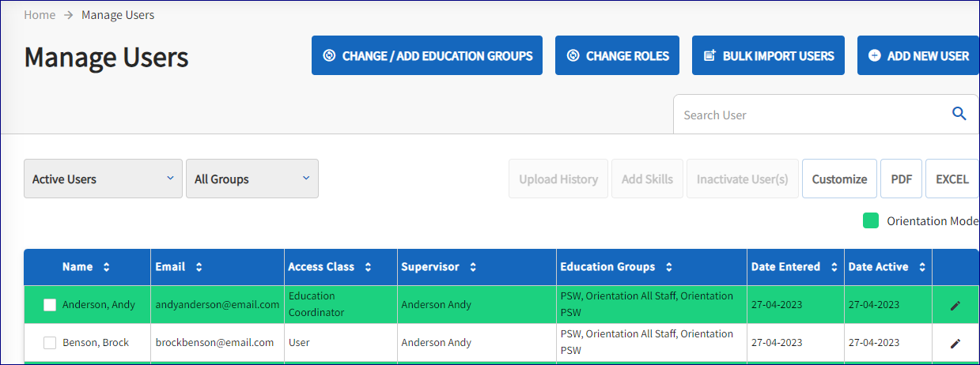Go to Home breadcrumb link

[x=40, y=15]
